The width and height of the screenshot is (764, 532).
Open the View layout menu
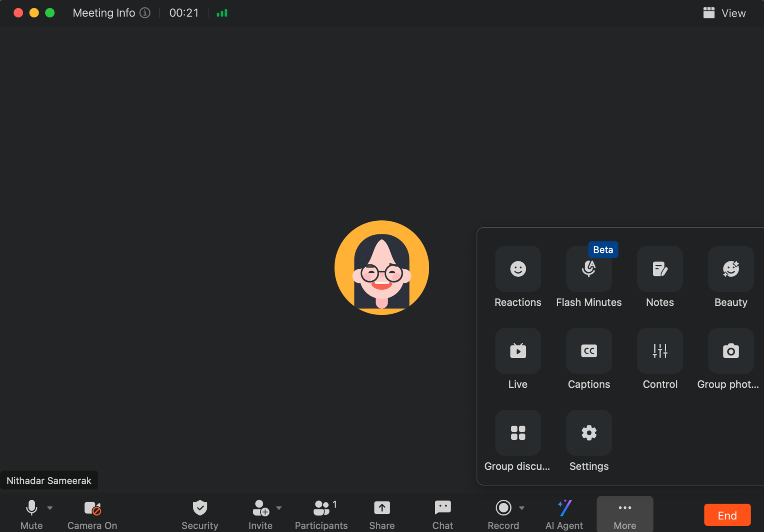725,13
